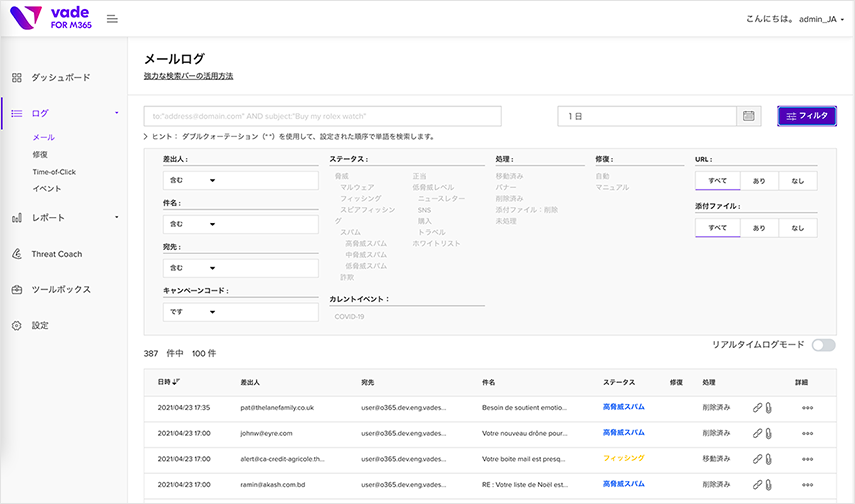Image resolution: width=855 pixels, height=504 pixels.
Task: Open キャンペーンコード です dropdown
Action: [x=192, y=312]
